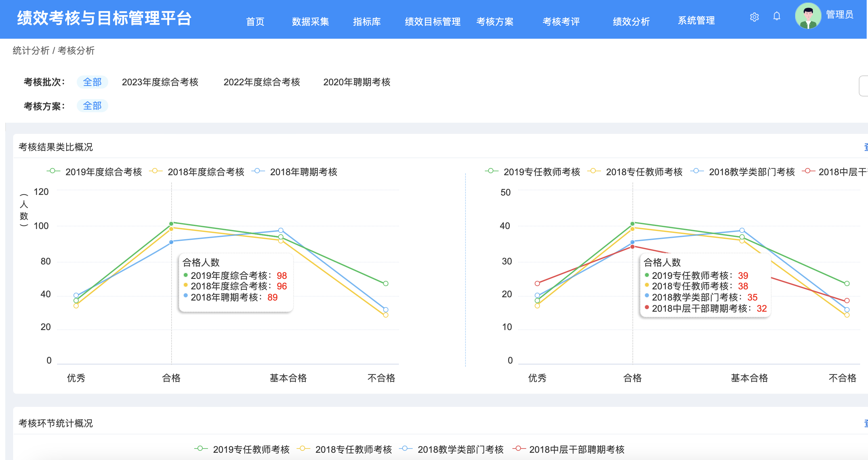Click the 统计分析 breadcrumb link
Screen dimensions: 868x460
[31, 51]
